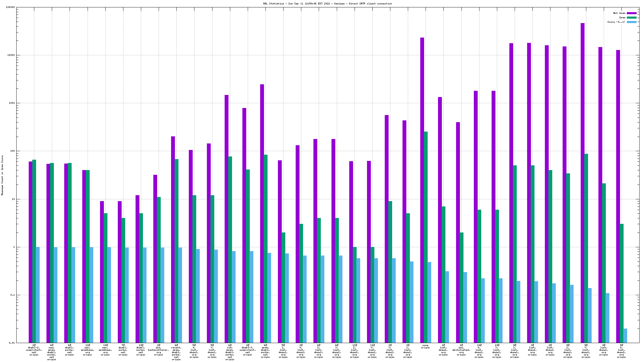The height and width of the screenshot is (362, 644).
Task: Click the 6@ new.spam.dnsbl.sorbs.net label
Action: click(52, 352)
